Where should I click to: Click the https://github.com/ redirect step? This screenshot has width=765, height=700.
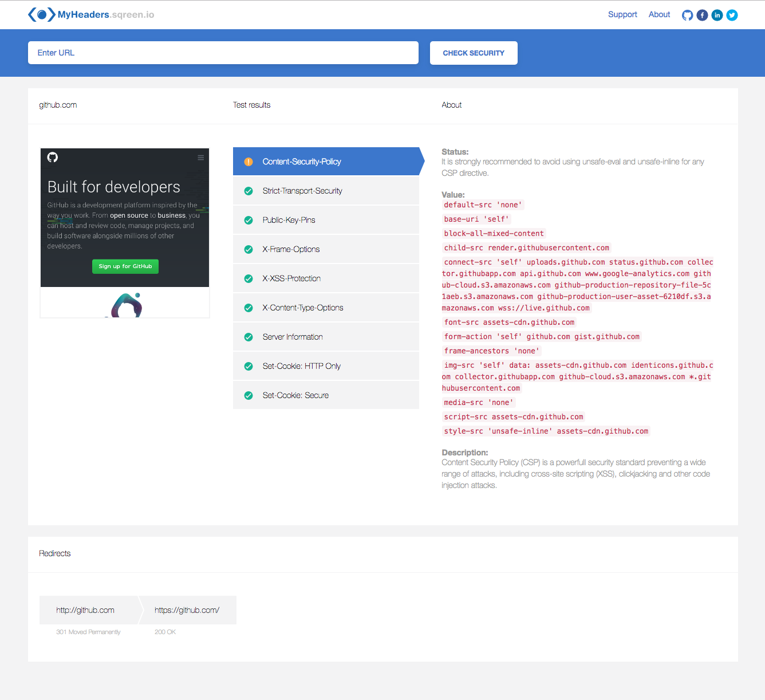click(188, 610)
